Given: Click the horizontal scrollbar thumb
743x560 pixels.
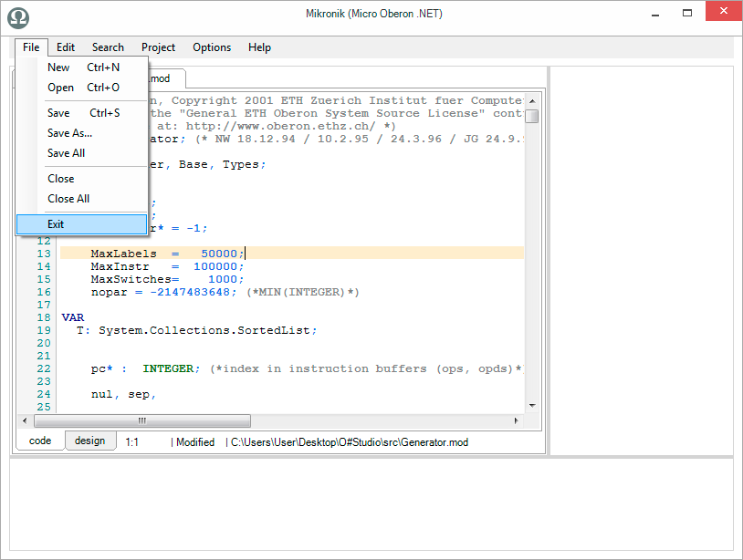Looking at the screenshot, I should coord(142,420).
